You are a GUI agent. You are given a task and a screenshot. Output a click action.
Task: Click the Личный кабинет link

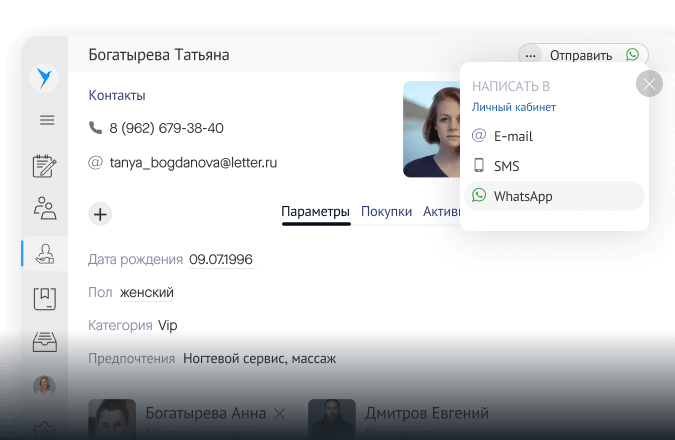pyautogui.click(x=513, y=107)
